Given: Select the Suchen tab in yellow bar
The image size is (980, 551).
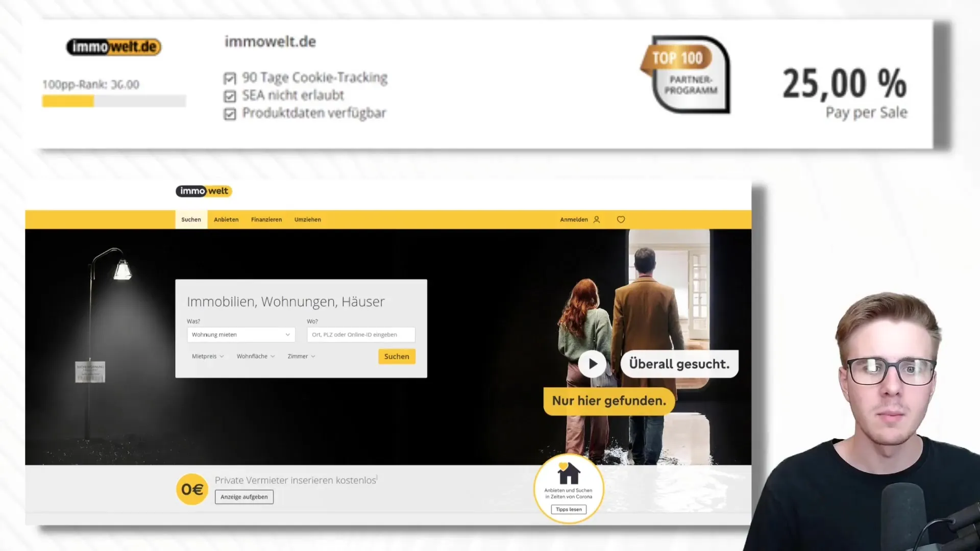Looking at the screenshot, I should click(191, 219).
